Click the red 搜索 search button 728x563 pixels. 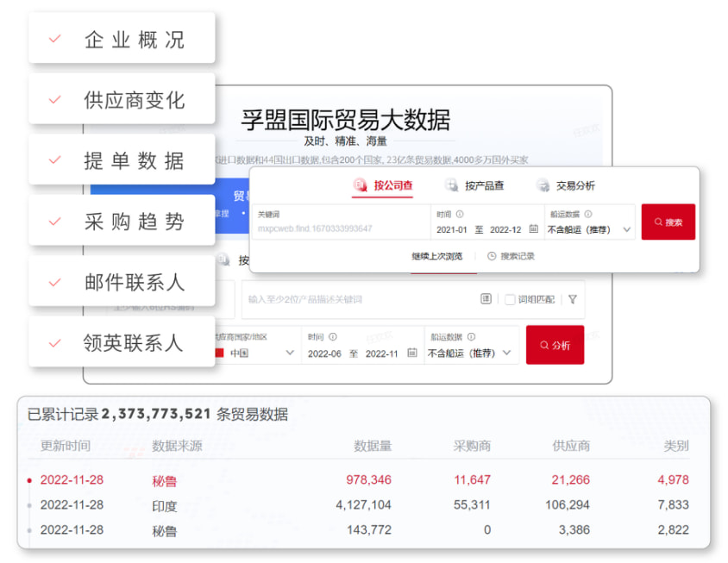[x=668, y=222]
